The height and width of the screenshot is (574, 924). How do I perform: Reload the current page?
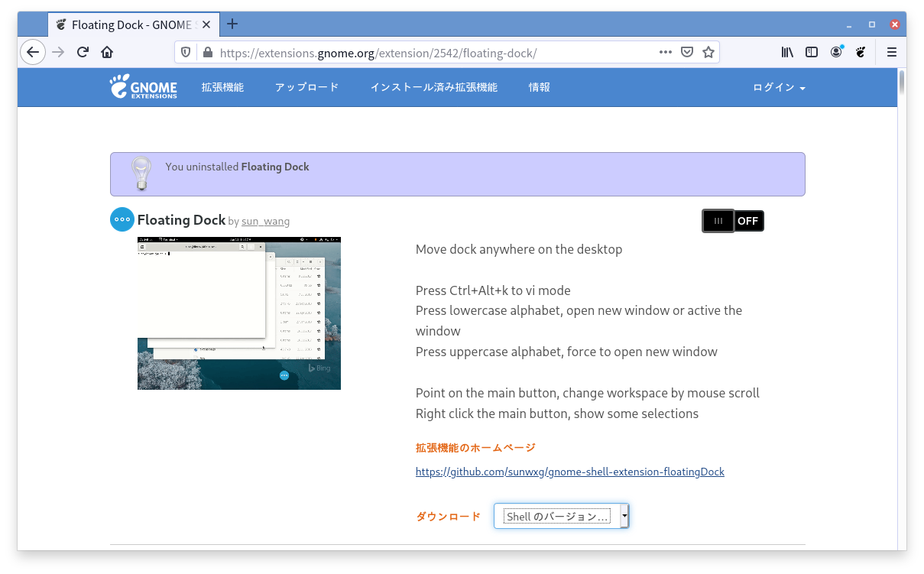click(x=83, y=52)
